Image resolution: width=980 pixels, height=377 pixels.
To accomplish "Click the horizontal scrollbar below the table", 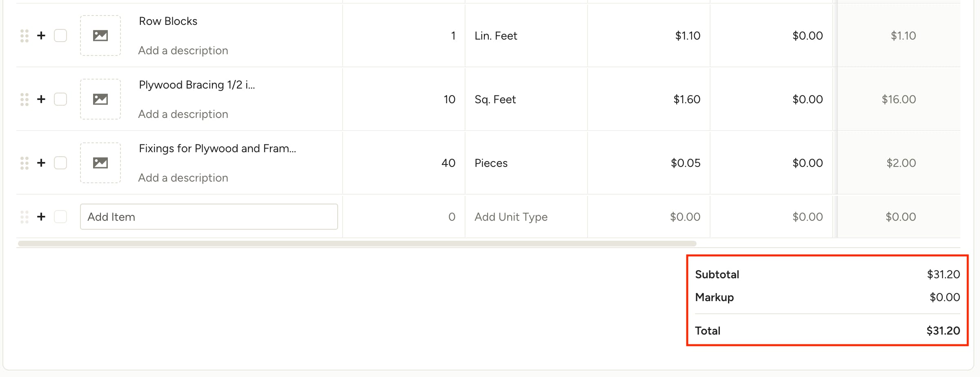I will coord(357,244).
